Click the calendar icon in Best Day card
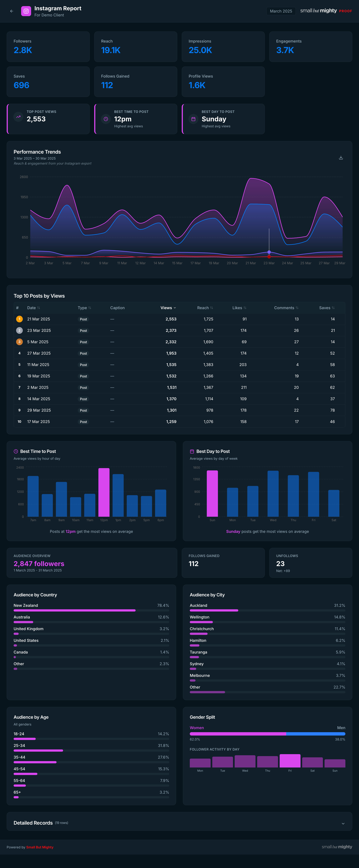 pos(193,119)
